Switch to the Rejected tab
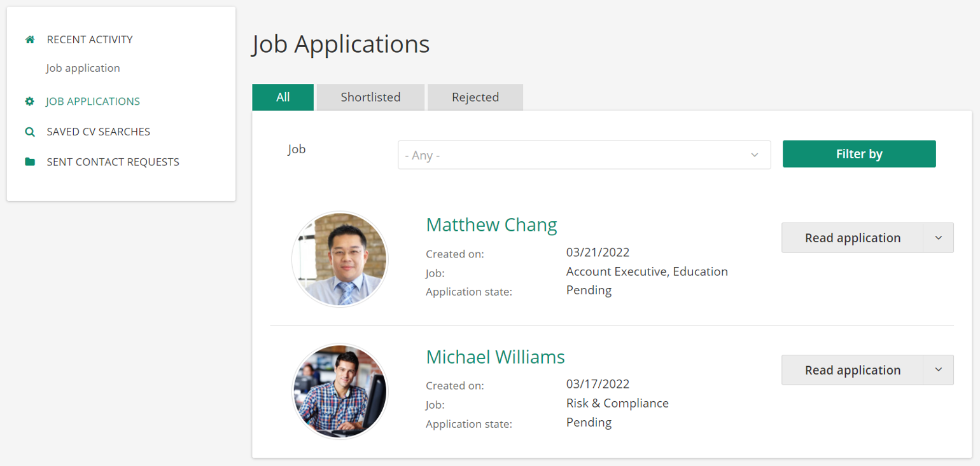 (474, 97)
